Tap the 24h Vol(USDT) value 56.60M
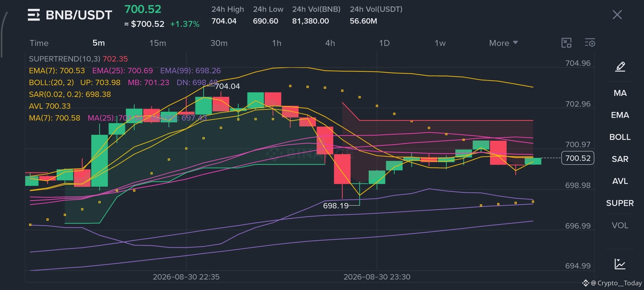 [363, 21]
